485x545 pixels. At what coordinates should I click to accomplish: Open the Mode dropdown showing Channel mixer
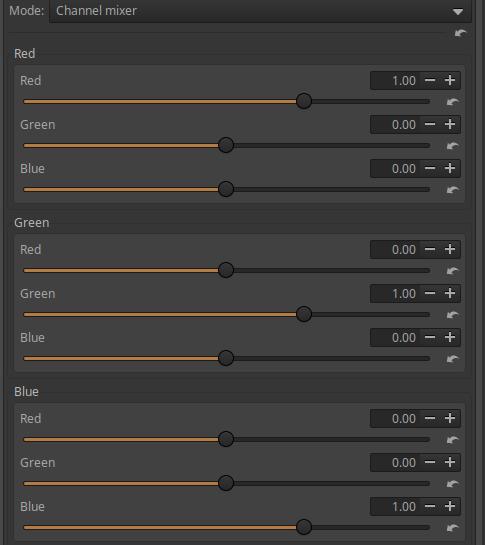(x=260, y=11)
